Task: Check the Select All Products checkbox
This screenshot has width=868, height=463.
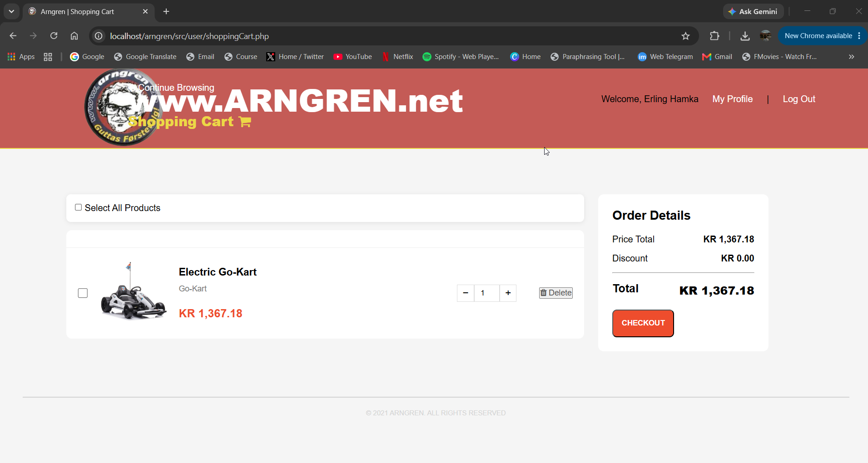Action: (78, 207)
